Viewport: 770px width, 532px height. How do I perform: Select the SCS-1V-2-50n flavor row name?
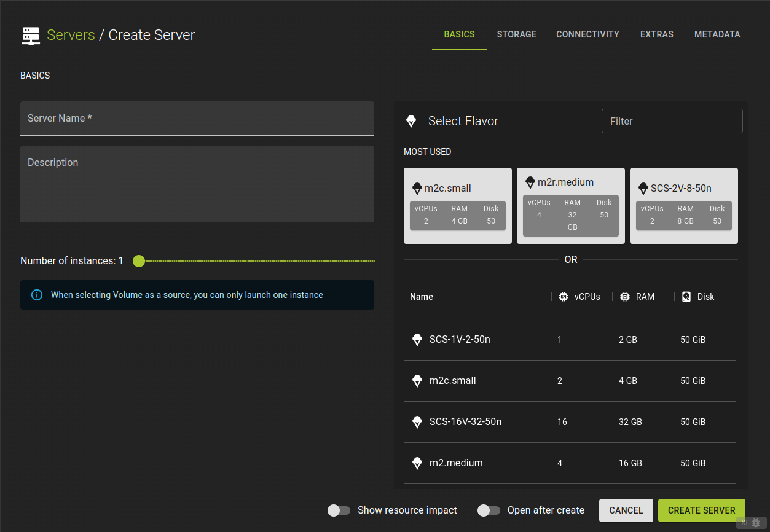[x=460, y=339]
